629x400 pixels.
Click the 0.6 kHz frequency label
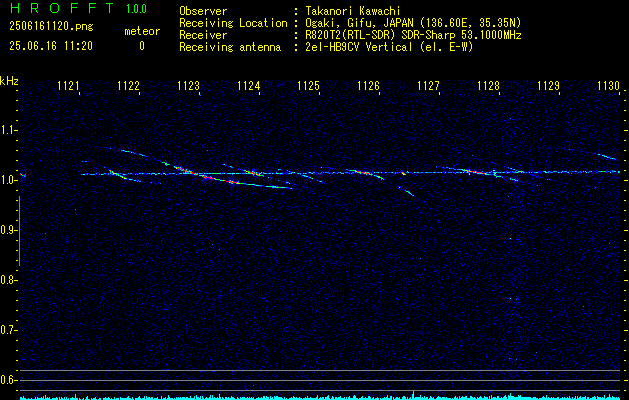8,380
